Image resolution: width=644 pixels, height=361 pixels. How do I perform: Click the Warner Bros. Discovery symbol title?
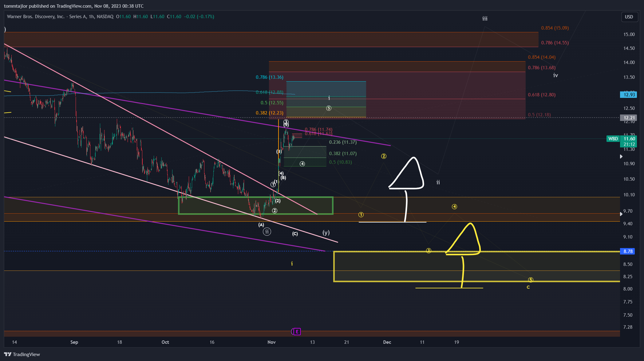[x=60, y=17]
